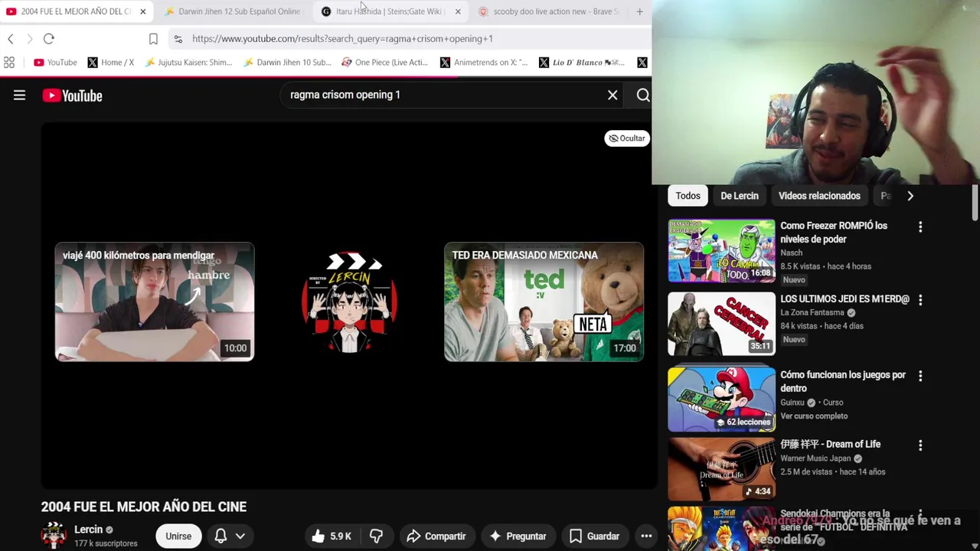The image size is (980, 551).
Task: Click the video title 2004 FUE EL MEJOR AÑO
Action: 144,507
